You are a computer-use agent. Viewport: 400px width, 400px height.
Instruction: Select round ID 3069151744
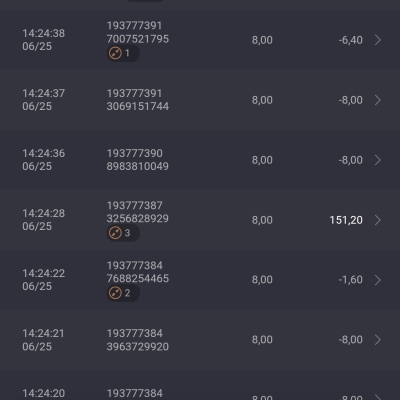pyautogui.click(x=138, y=106)
